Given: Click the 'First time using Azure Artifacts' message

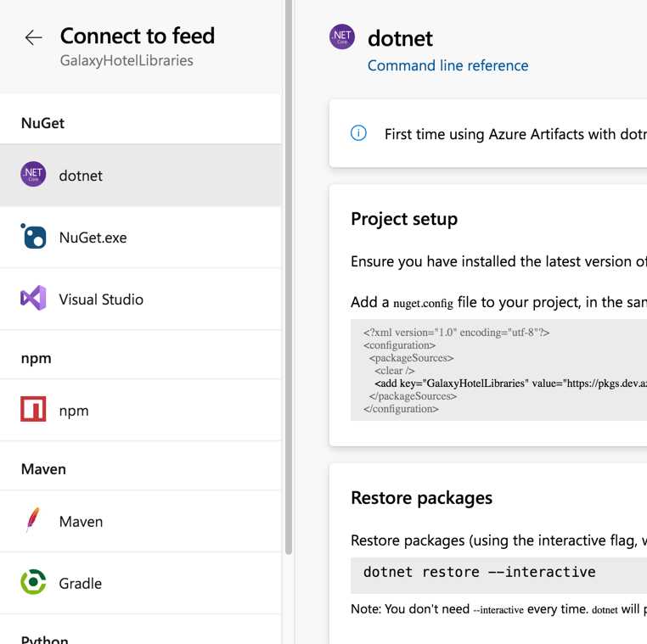Looking at the screenshot, I should point(515,134).
